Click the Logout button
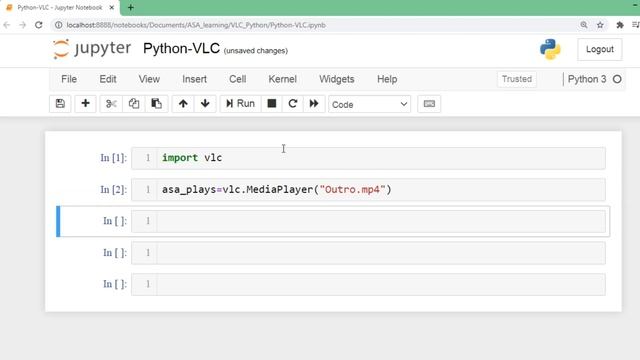This screenshot has width=640, height=360. pos(600,49)
